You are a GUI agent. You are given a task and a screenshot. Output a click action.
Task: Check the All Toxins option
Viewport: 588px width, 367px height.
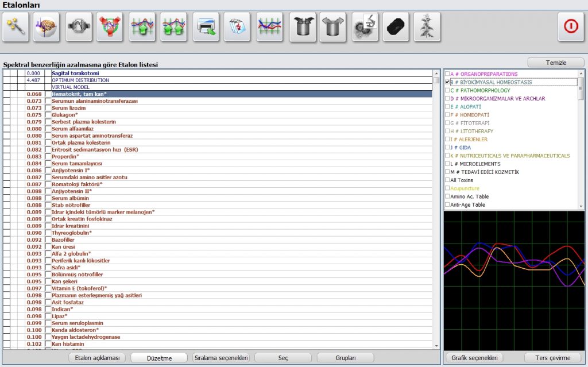(x=447, y=180)
